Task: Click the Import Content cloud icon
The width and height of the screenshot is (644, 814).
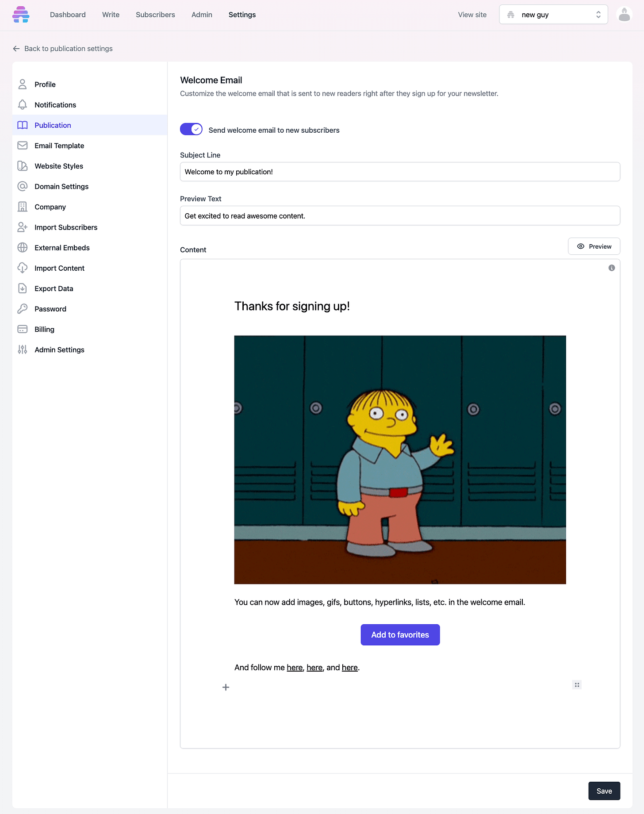Action: 23,268
